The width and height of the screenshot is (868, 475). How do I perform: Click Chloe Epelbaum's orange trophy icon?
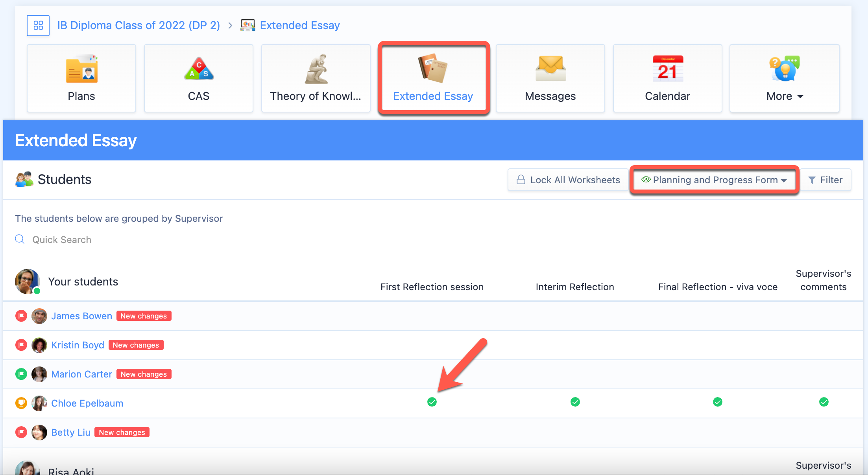coord(21,403)
